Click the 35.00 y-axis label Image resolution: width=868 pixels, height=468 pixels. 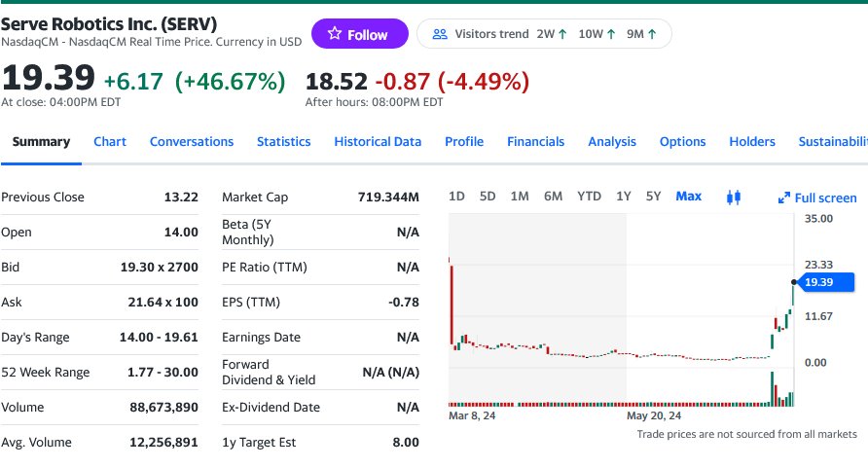[818, 219]
